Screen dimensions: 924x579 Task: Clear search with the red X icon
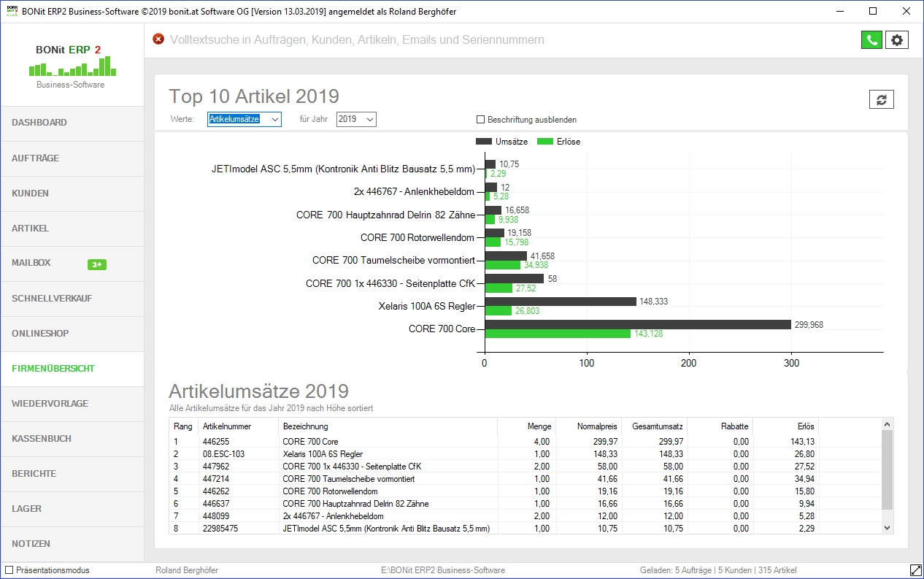158,39
